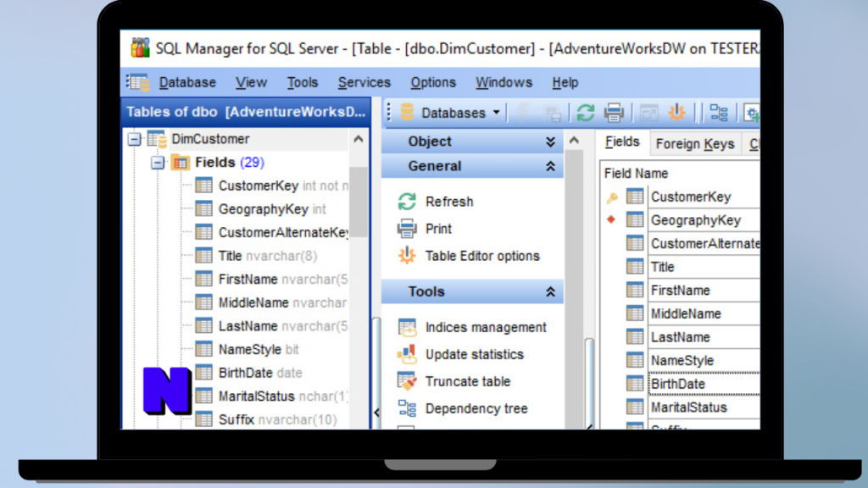Click the Update statistics link

pyautogui.click(x=475, y=354)
